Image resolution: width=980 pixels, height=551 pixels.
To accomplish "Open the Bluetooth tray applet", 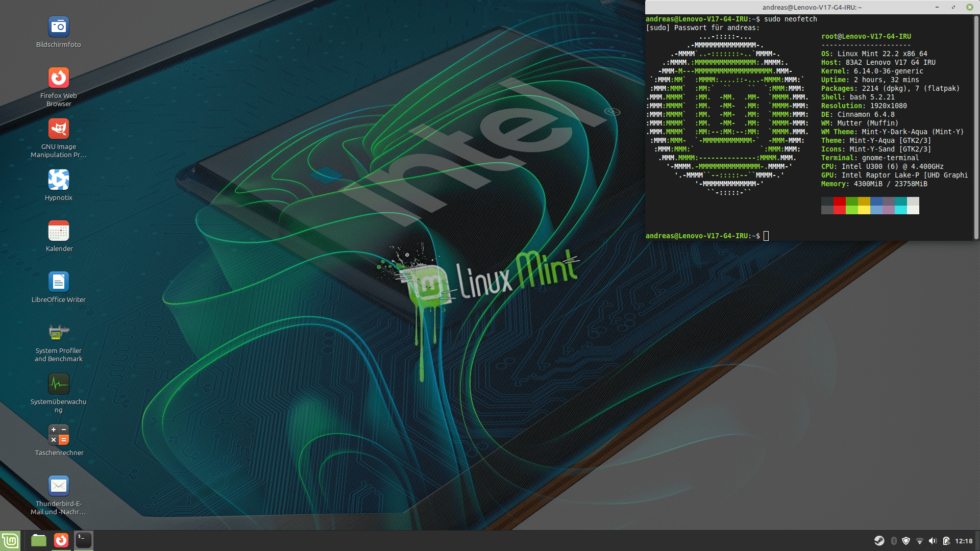I will [x=894, y=541].
